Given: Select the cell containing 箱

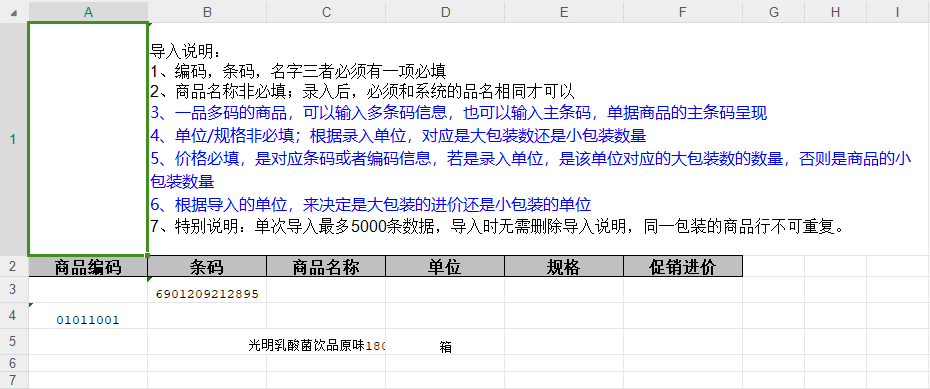Looking at the screenshot, I should (x=445, y=342).
